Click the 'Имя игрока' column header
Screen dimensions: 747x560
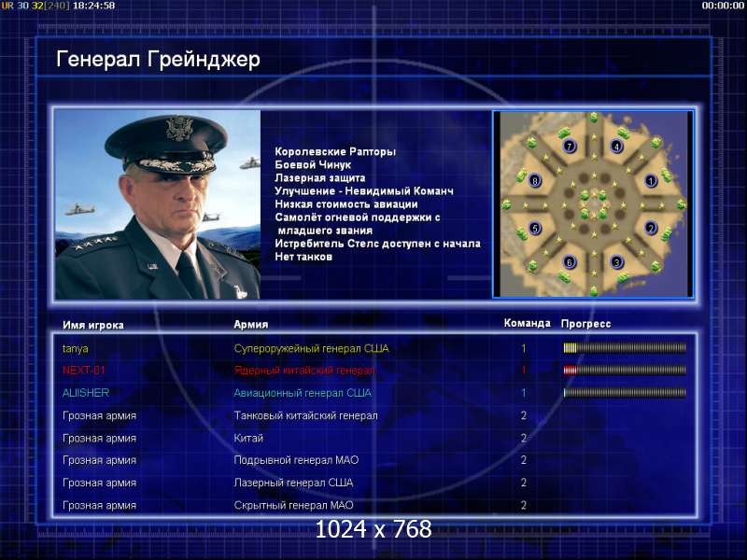[93, 325]
